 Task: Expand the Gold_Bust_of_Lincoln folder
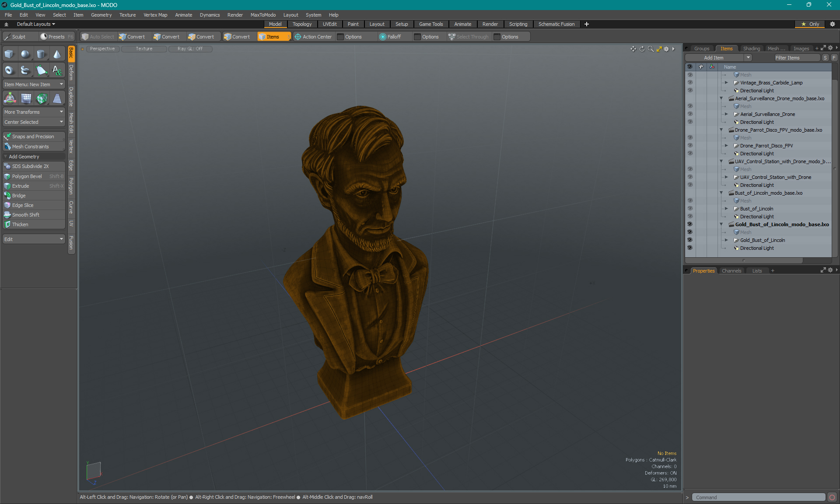(x=726, y=240)
